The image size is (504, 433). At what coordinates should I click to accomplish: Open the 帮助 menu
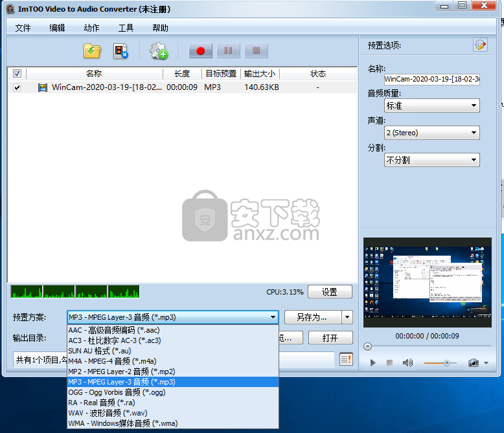tap(160, 28)
